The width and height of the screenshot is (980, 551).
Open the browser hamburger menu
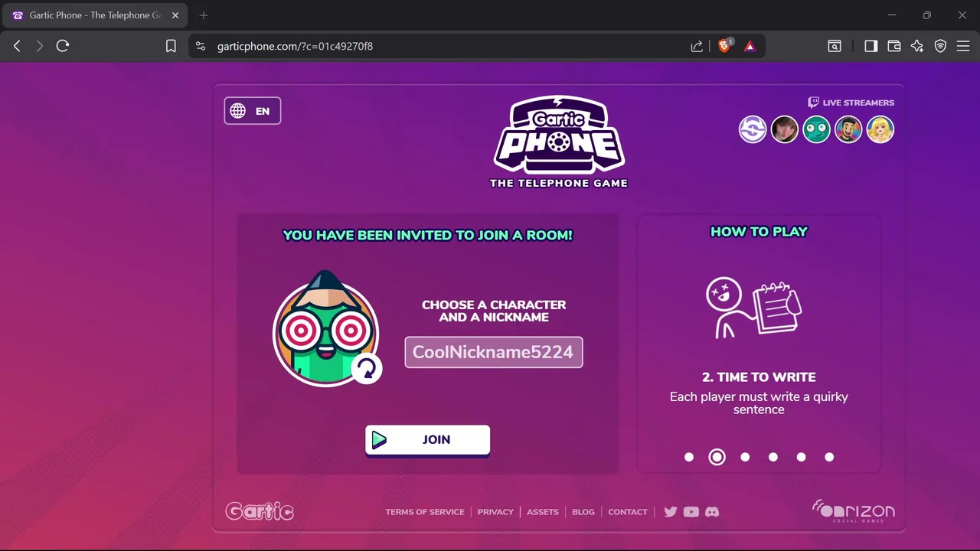(x=963, y=46)
